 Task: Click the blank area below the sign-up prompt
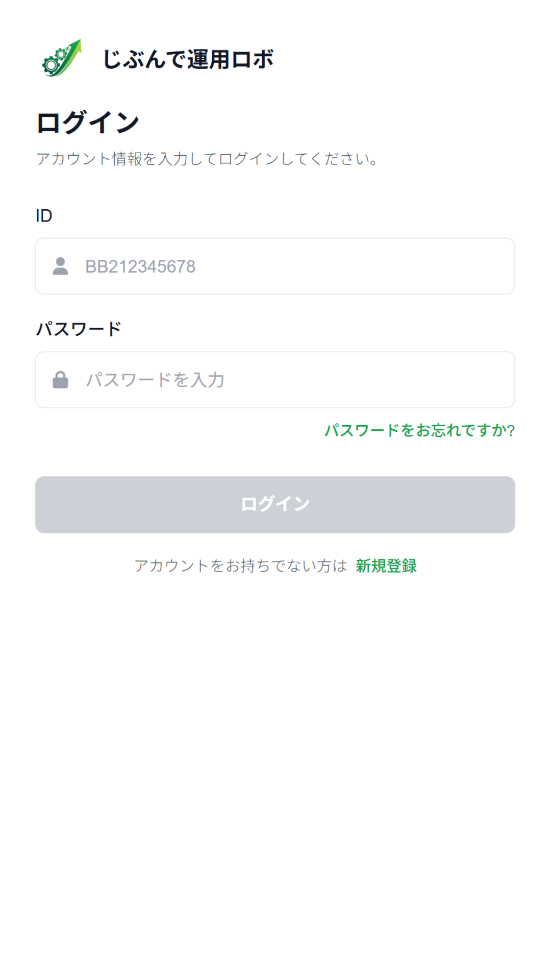pos(275,740)
